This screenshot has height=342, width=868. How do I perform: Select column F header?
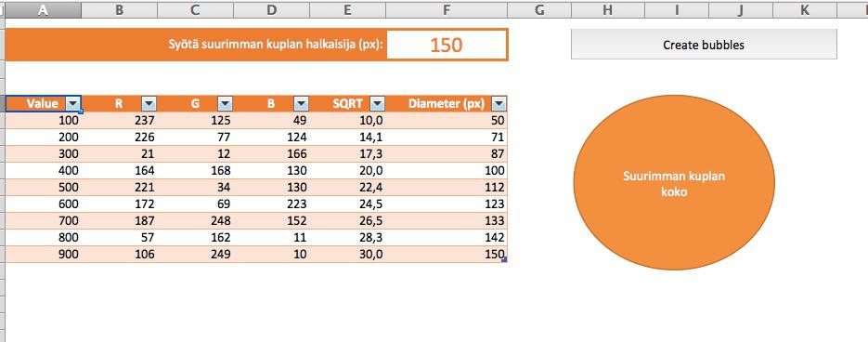[x=447, y=9]
